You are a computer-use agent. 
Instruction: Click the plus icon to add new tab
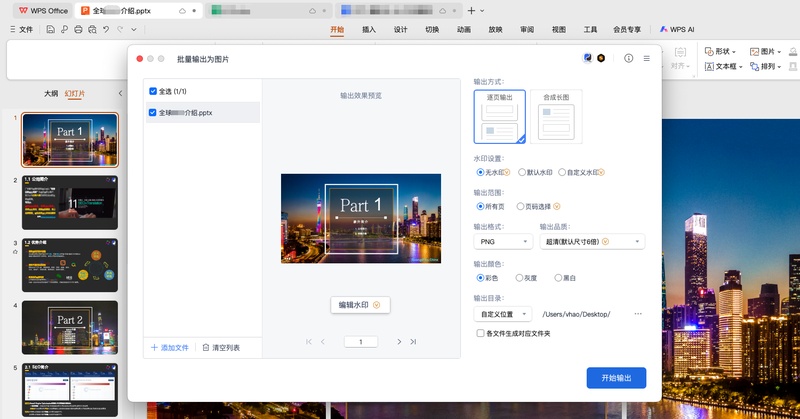471,11
